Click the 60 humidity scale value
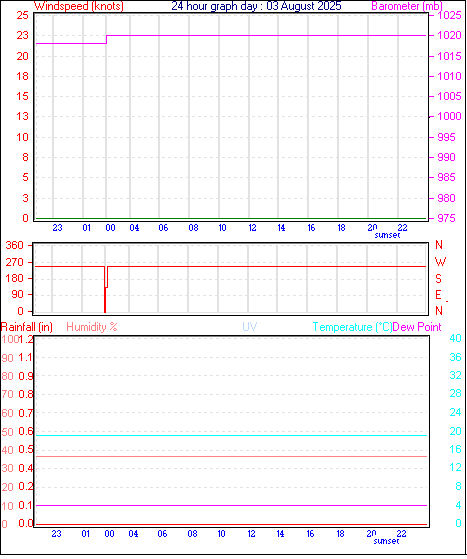467x559 pixels. tap(7, 413)
